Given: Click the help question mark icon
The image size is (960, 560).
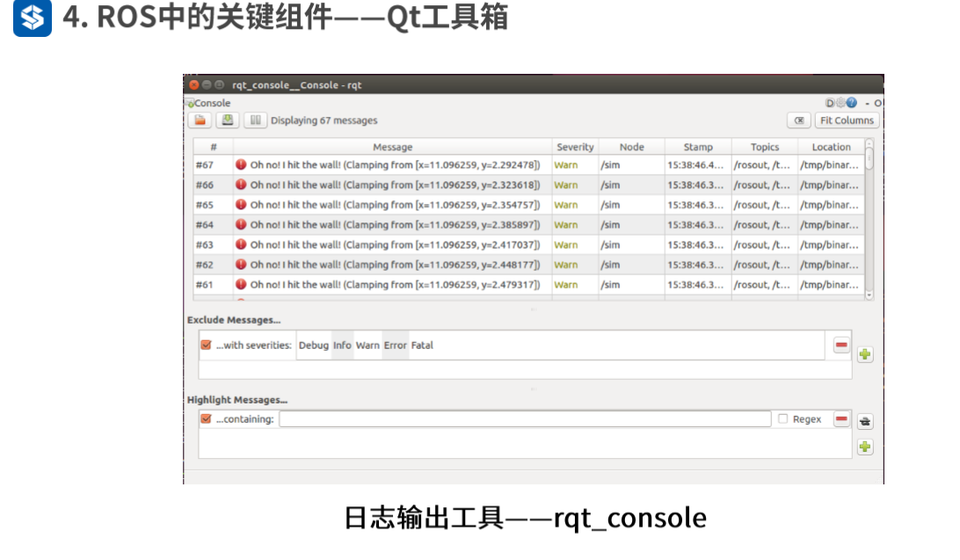Looking at the screenshot, I should 852,103.
